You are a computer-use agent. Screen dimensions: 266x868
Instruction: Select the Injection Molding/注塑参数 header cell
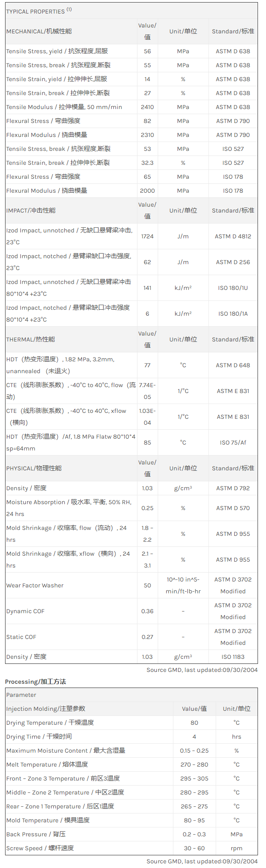(46, 709)
